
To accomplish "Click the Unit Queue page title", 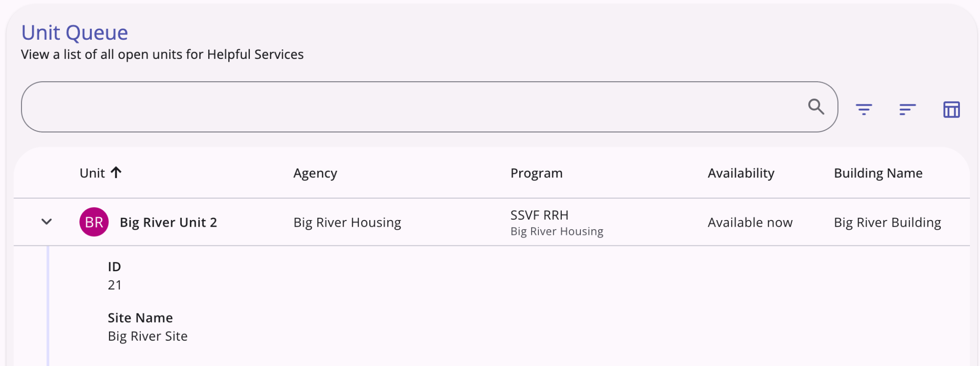I will 75,33.
